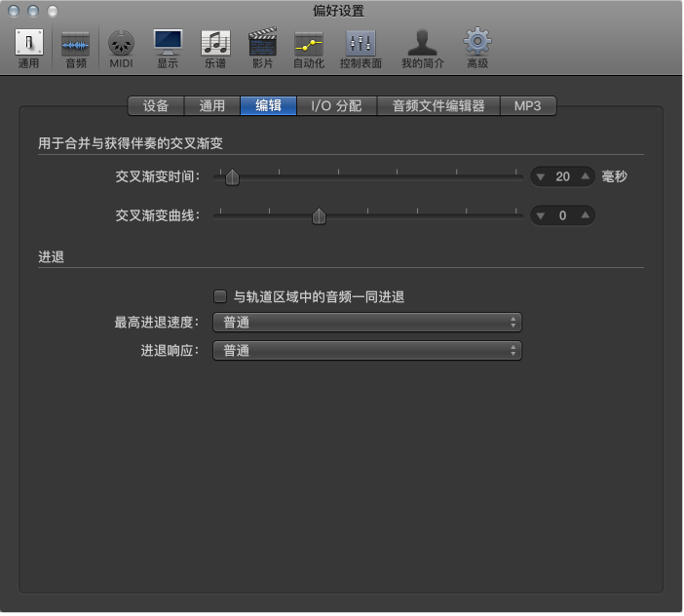684x616 pixels.
Task: Open the 自动化 (Automation) preferences icon
Action: pyautogui.click(x=309, y=48)
